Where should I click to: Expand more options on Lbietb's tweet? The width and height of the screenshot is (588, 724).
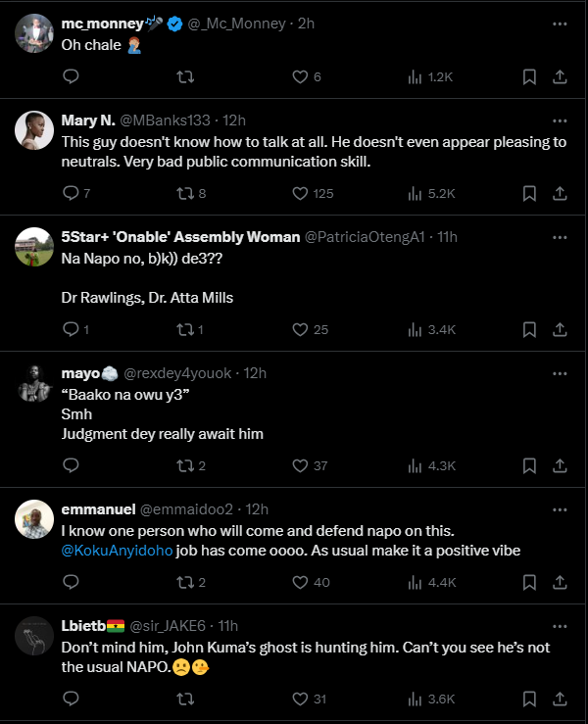point(560,625)
